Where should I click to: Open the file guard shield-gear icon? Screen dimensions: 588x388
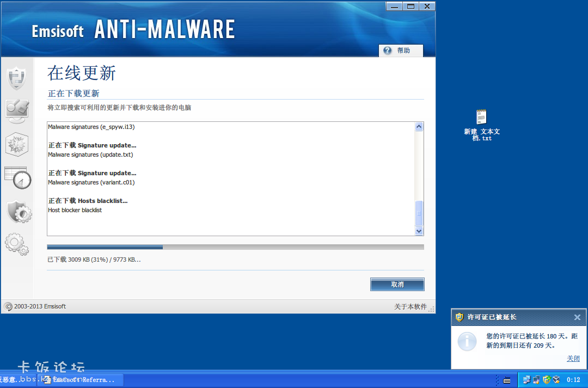[x=19, y=212]
